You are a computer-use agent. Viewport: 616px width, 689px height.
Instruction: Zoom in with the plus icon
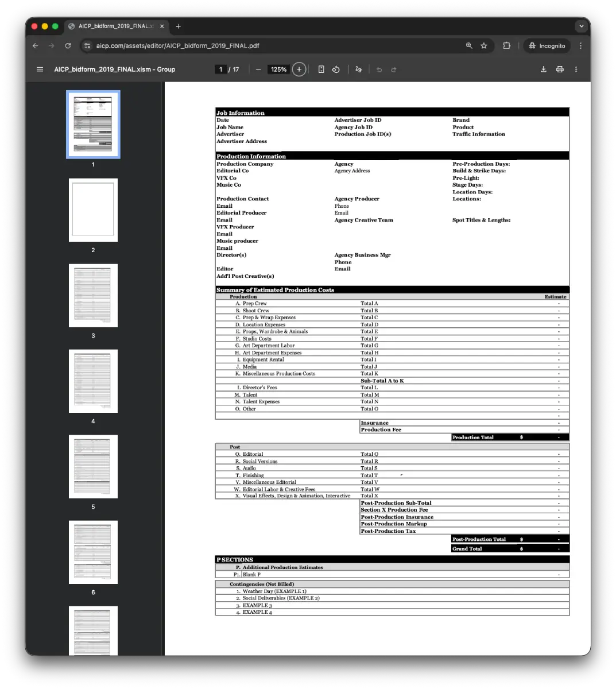point(299,69)
